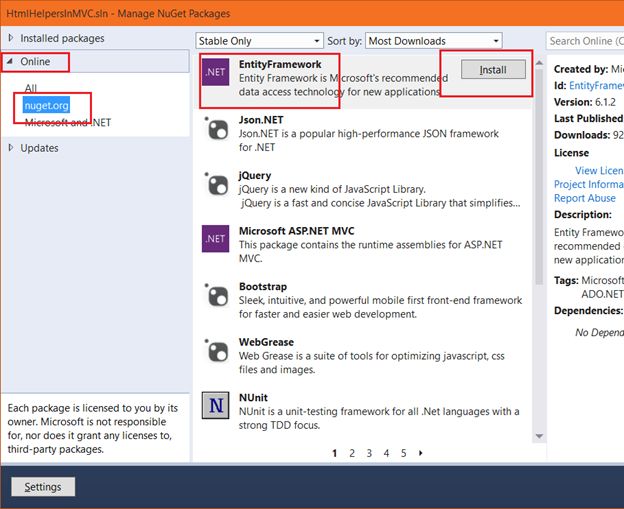Go to results page 3
624x509 pixels.
(369, 453)
